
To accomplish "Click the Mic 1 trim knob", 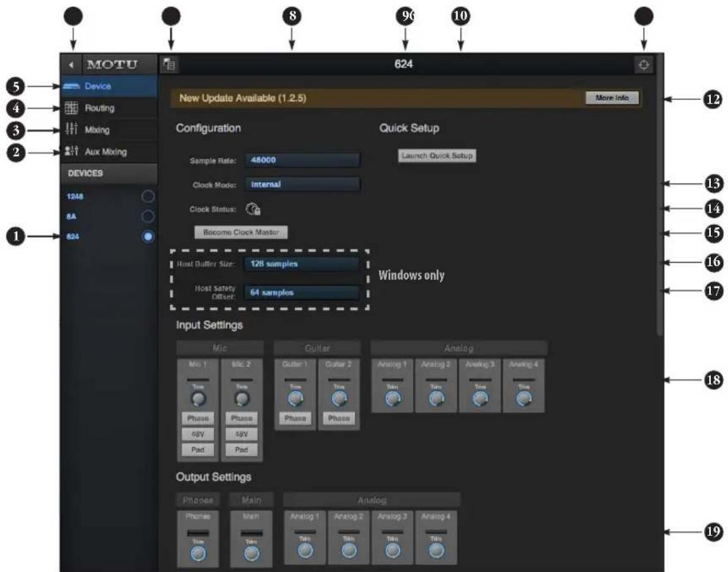I will click(x=198, y=399).
